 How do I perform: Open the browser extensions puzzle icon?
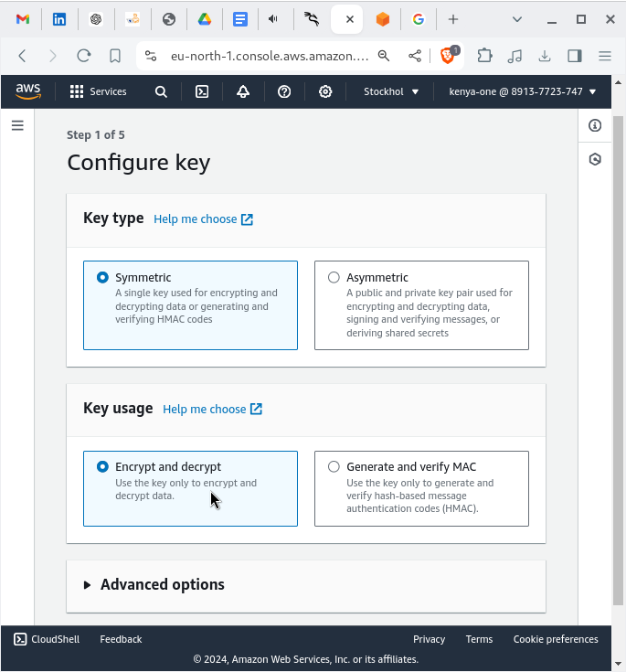coord(484,56)
